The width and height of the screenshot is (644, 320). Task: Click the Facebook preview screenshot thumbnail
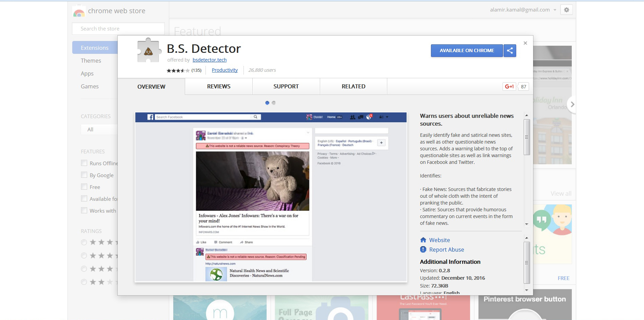271,197
